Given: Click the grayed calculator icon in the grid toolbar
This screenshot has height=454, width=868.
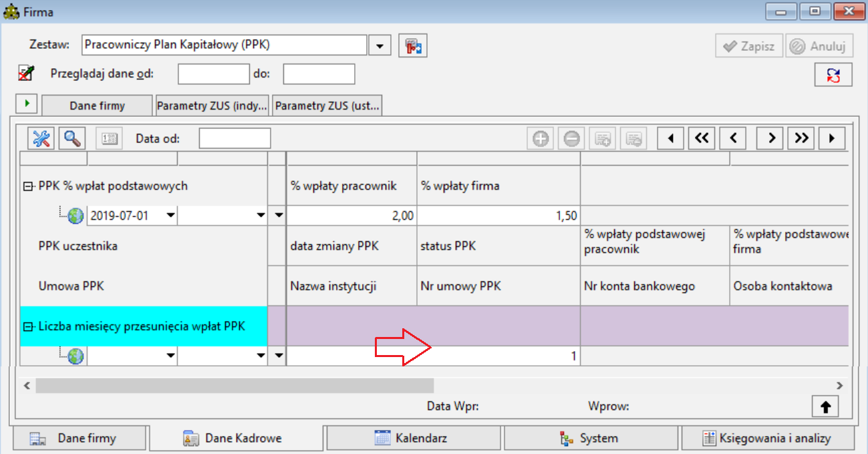Looking at the screenshot, I should pos(108,138).
